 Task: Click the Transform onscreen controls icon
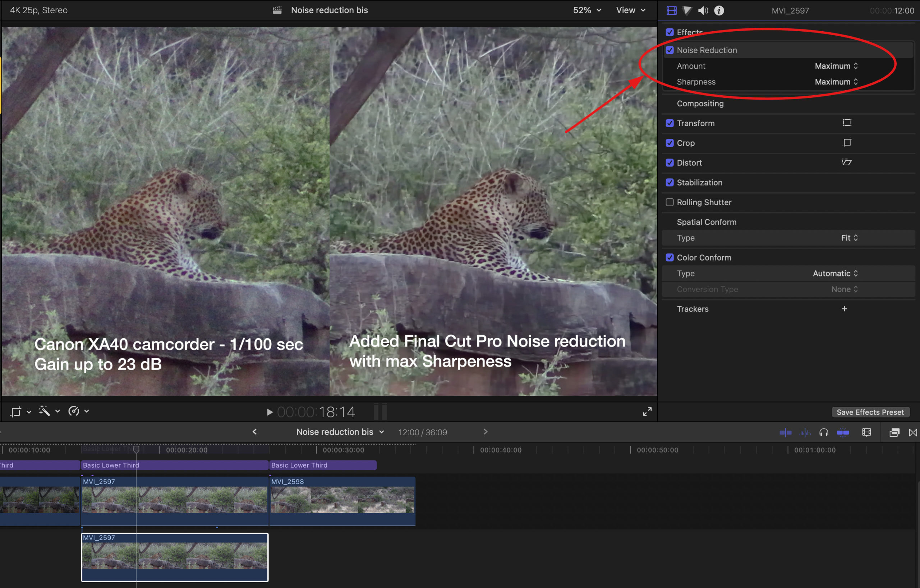point(847,123)
